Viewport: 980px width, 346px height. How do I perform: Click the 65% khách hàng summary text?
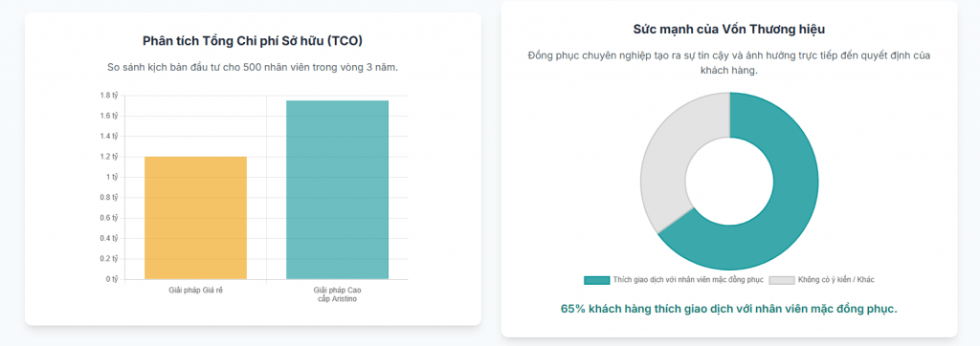(728, 309)
